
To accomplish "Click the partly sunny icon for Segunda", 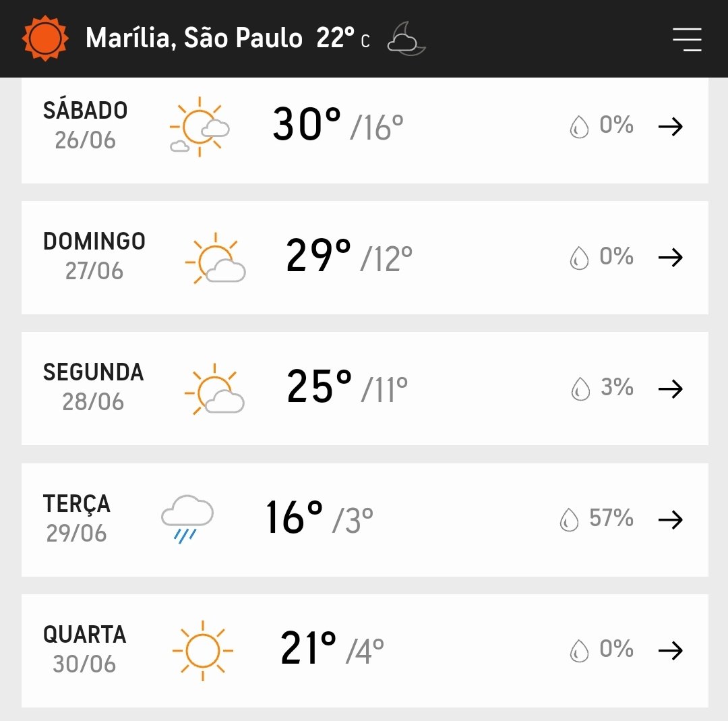I will (214, 389).
